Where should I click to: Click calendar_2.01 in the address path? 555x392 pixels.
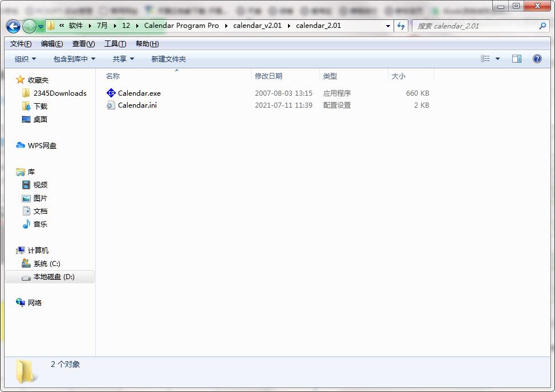coord(318,26)
